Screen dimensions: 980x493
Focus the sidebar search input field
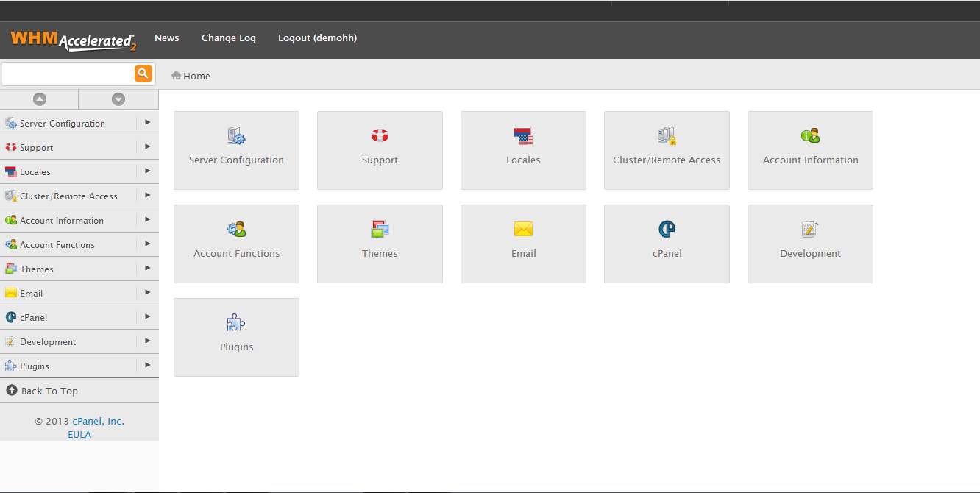[x=68, y=74]
